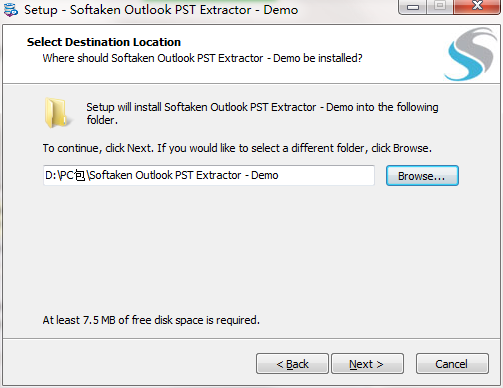
Task: Click the 'Setup will install' description text
Action: pyautogui.click(x=262, y=113)
